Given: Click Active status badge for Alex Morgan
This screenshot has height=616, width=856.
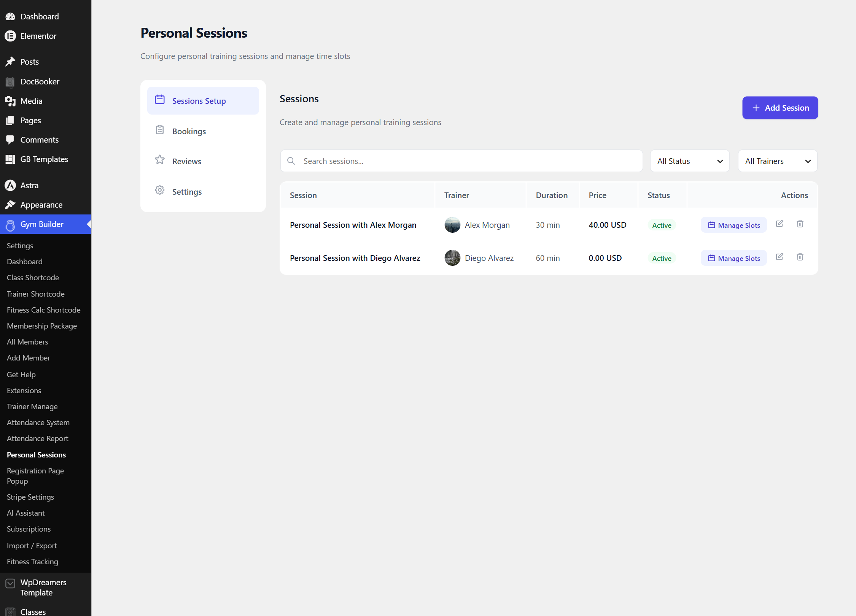Looking at the screenshot, I should click(662, 225).
